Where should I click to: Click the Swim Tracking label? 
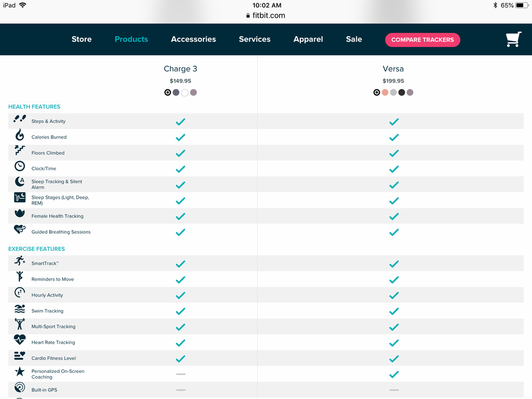coord(47,311)
